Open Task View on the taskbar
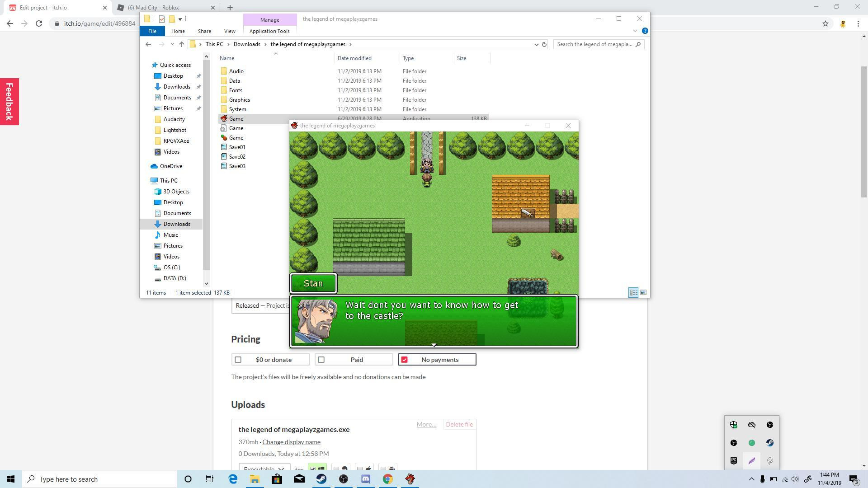Screen dimensions: 868x488 210,479
